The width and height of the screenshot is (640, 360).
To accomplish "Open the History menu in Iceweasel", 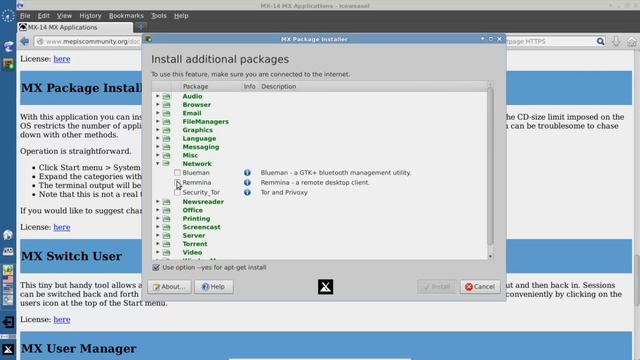I will click(90, 16).
